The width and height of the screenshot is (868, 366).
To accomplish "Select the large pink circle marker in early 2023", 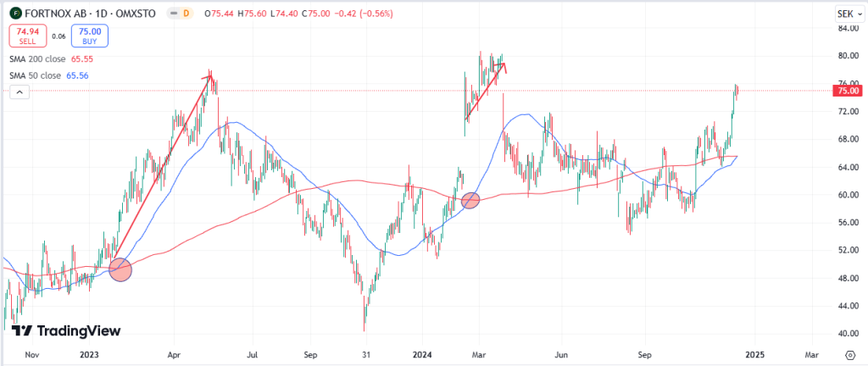I will point(121,269).
